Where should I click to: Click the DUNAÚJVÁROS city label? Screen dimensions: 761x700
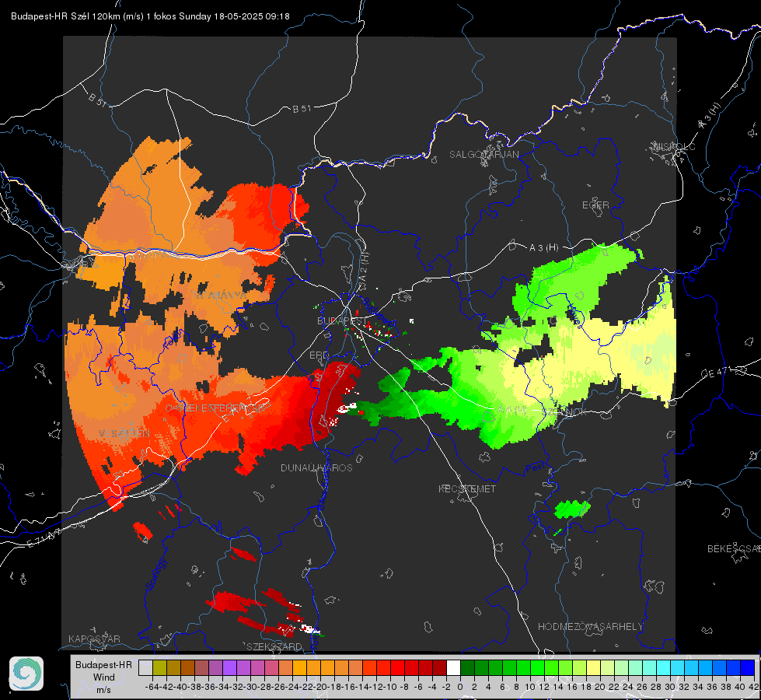(x=316, y=467)
